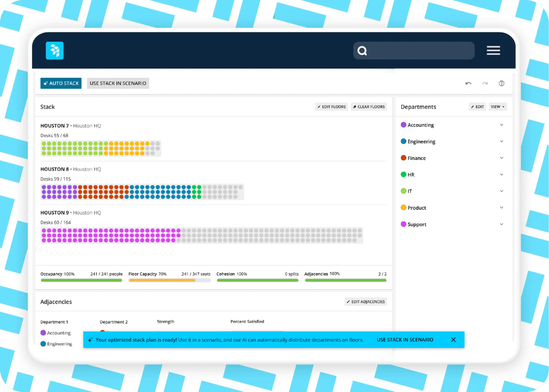Click the app logo icon
The width and height of the screenshot is (549, 392).
pos(54,51)
